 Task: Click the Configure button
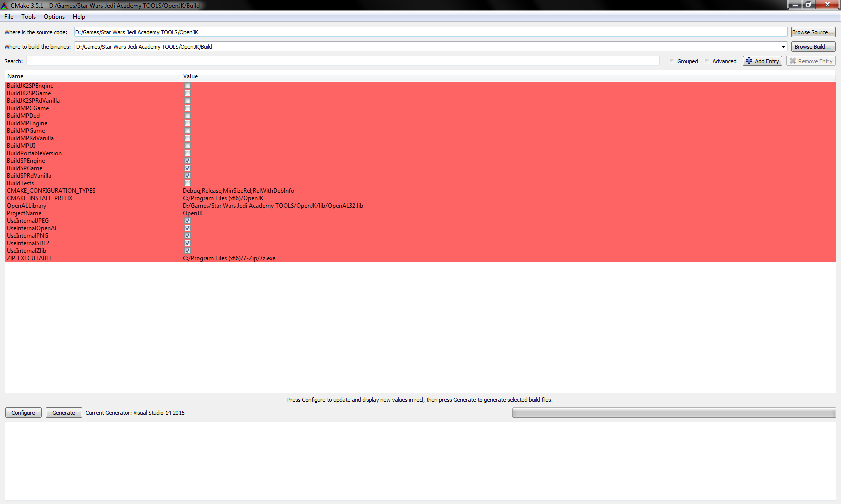coord(23,413)
